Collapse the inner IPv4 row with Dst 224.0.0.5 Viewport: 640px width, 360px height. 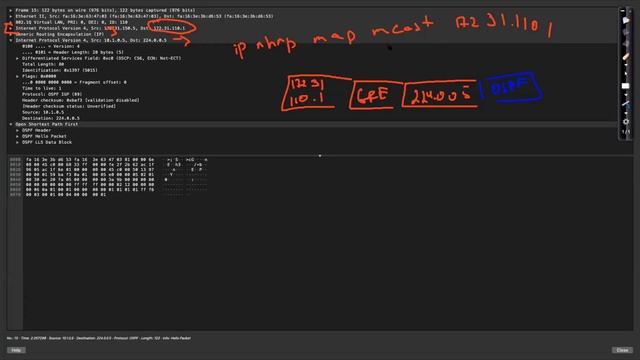pos(11,40)
